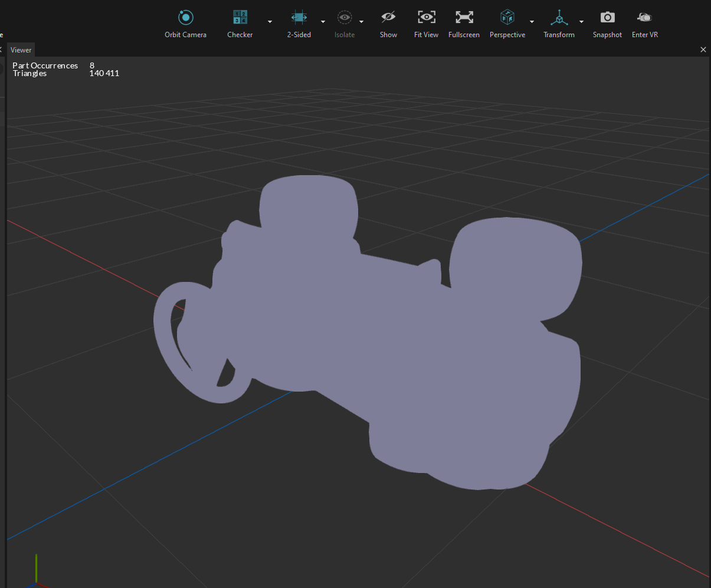Open the Checker dropdown arrow
Viewport: 711px width, 588px height.
(x=270, y=22)
